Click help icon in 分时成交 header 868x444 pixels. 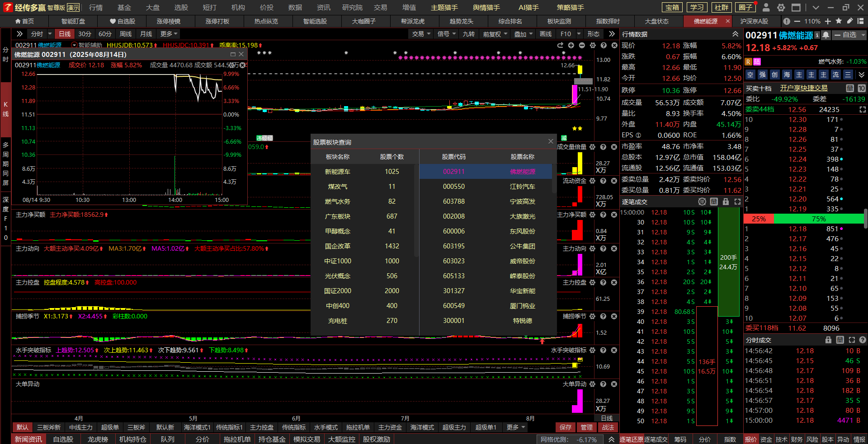click(863, 340)
